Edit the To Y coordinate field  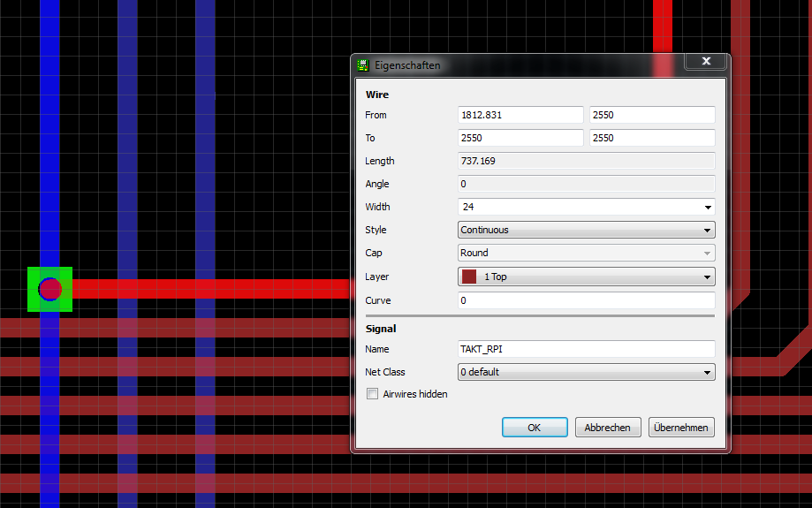coord(652,138)
